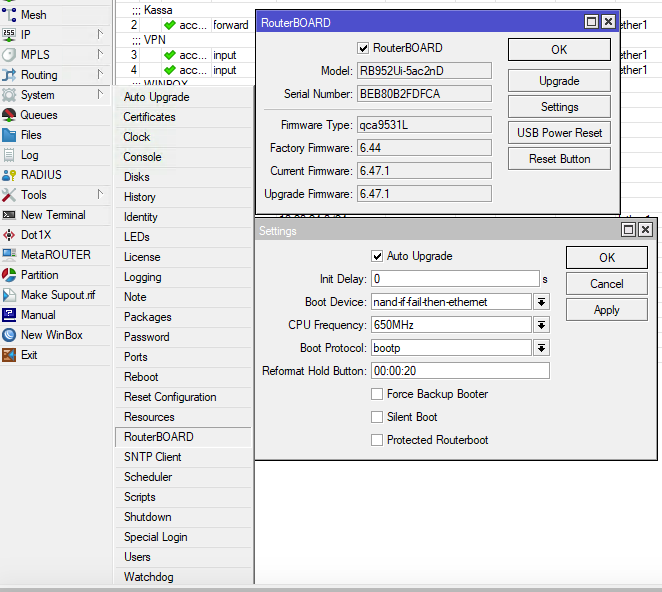Image resolution: width=662 pixels, height=592 pixels.
Task: Click OK in the Settings dialog
Action: (606, 258)
